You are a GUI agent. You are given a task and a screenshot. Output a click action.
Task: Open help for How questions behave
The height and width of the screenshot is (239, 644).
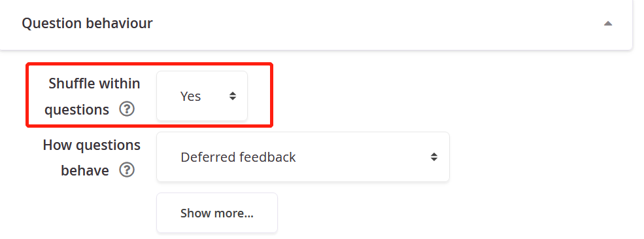click(127, 170)
